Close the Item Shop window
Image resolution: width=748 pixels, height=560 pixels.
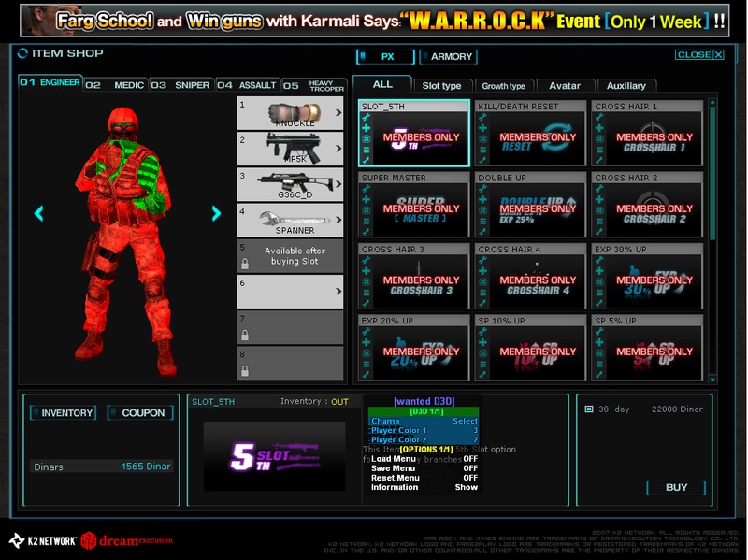(x=699, y=55)
